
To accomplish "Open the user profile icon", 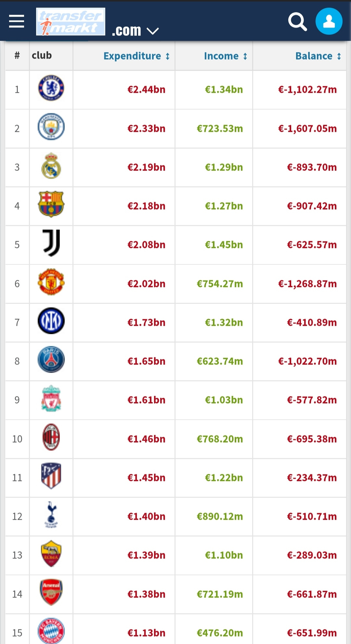I will (329, 21).
